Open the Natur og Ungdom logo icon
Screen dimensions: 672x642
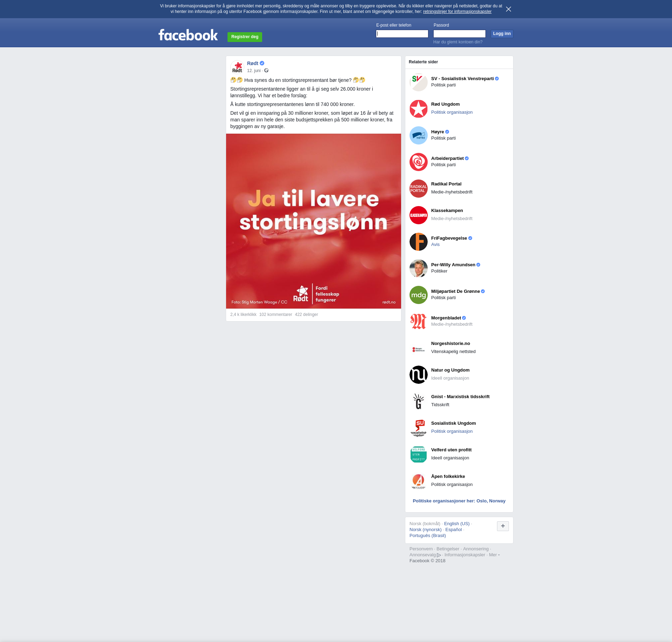[418, 375]
